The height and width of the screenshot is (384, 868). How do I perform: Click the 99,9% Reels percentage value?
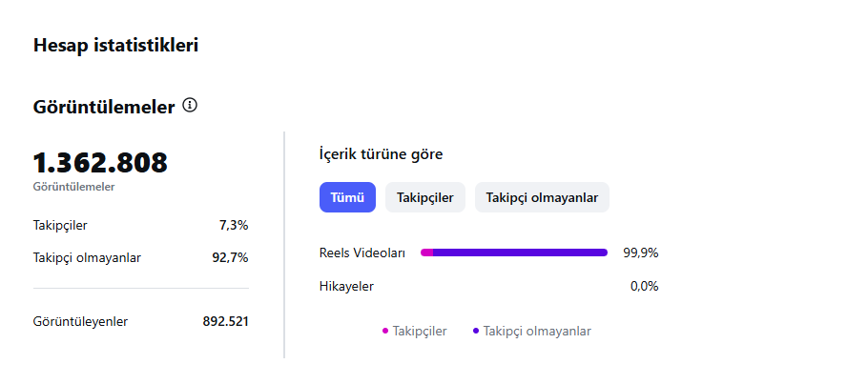click(640, 253)
